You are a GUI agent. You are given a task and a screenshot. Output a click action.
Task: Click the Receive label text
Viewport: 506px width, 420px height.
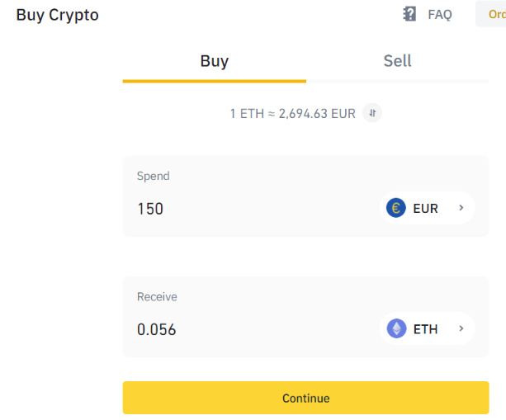[157, 297]
